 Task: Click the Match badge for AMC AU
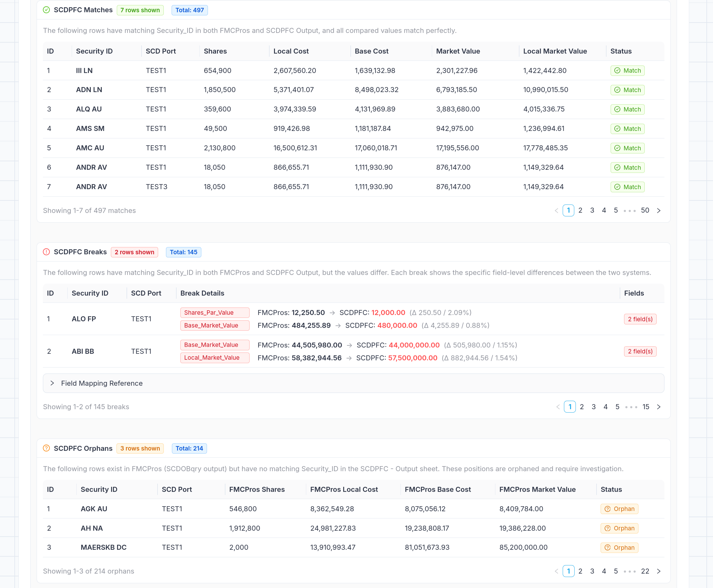tap(627, 148)
